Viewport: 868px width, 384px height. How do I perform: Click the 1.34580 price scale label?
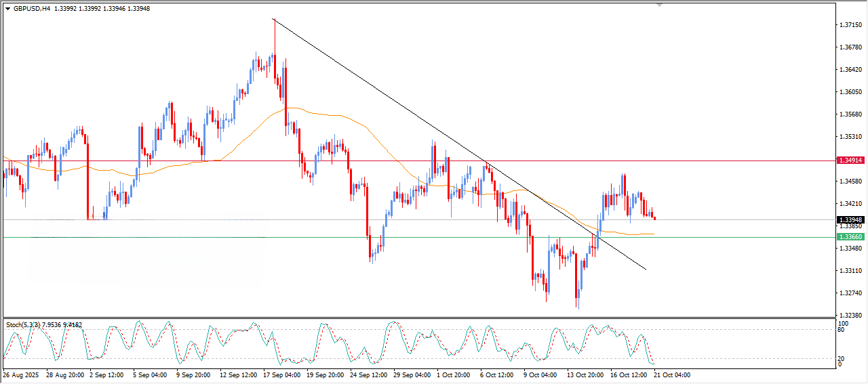coord(850,182)
